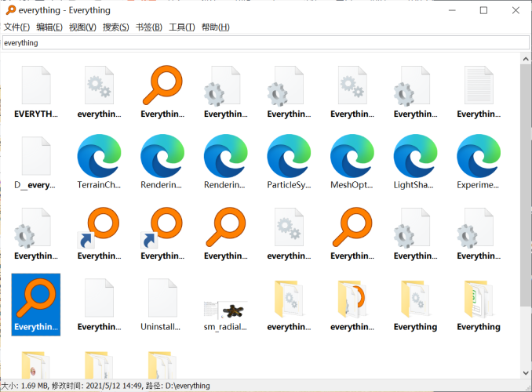Open the 编辑(E) menu
This screenshot has width=532, height=392.
pos(49,27)
